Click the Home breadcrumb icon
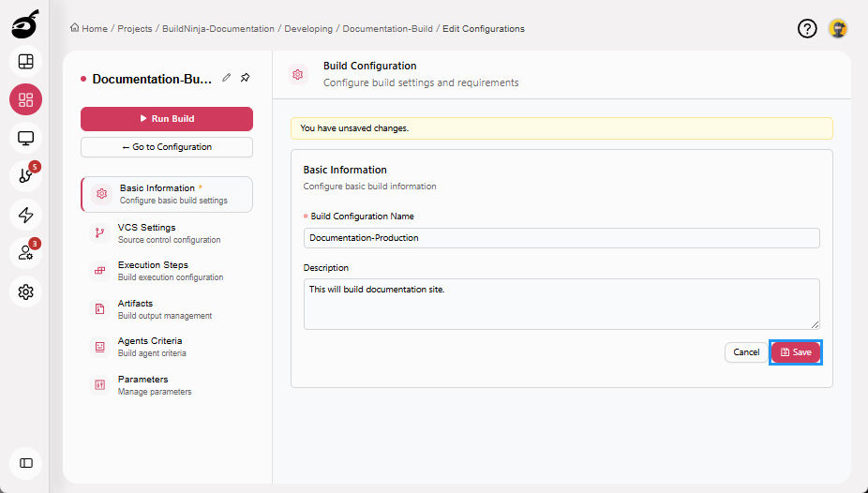868x493 pixels. [x=75, y=28]
